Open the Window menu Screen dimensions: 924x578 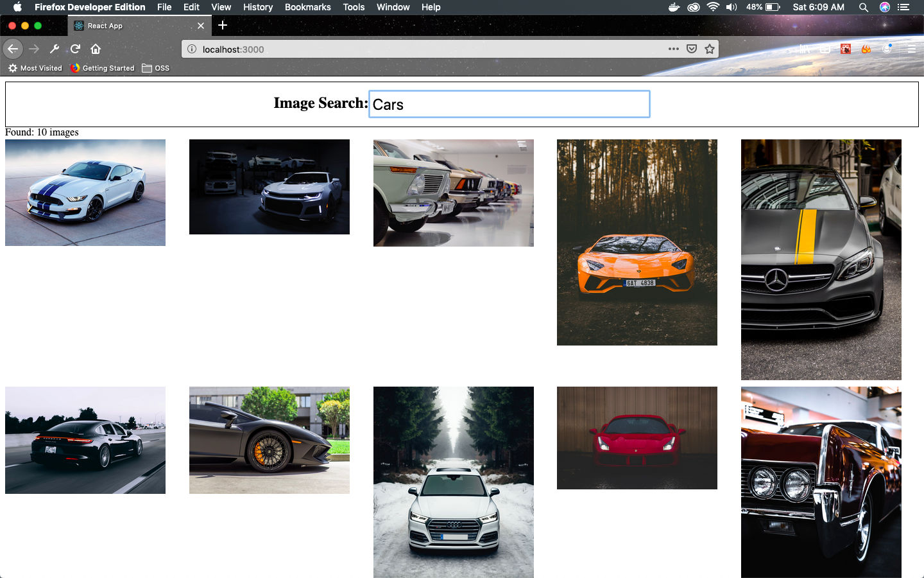pos(393,7)
